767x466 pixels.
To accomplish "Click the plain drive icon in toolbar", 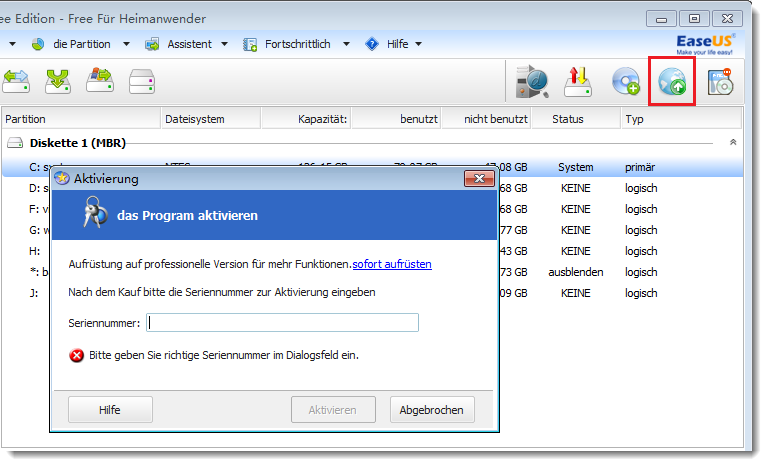I will pos(142,80).
